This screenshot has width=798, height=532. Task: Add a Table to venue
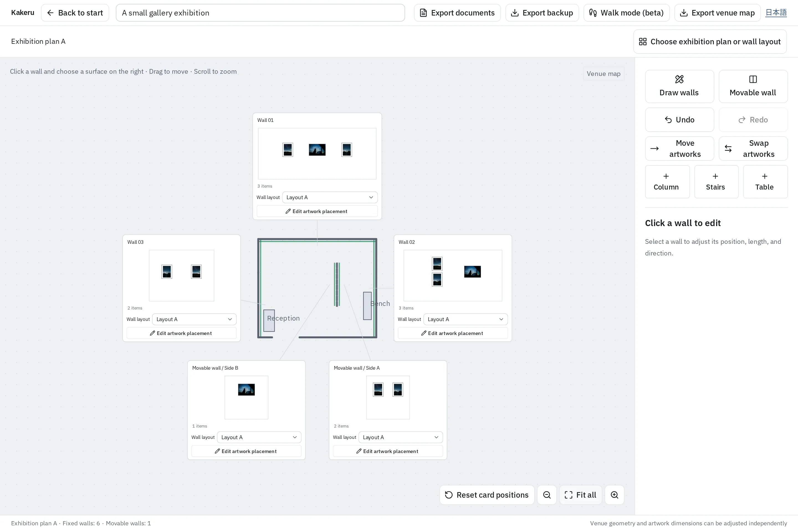pos(765,181)
